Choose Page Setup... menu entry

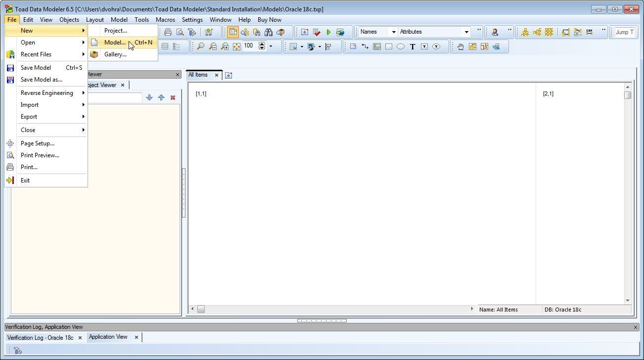point(46,143)
